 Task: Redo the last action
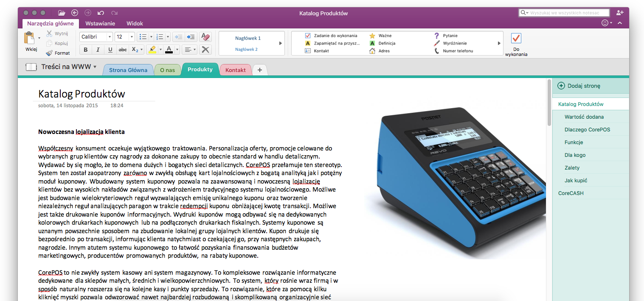(x=114, y=13)
